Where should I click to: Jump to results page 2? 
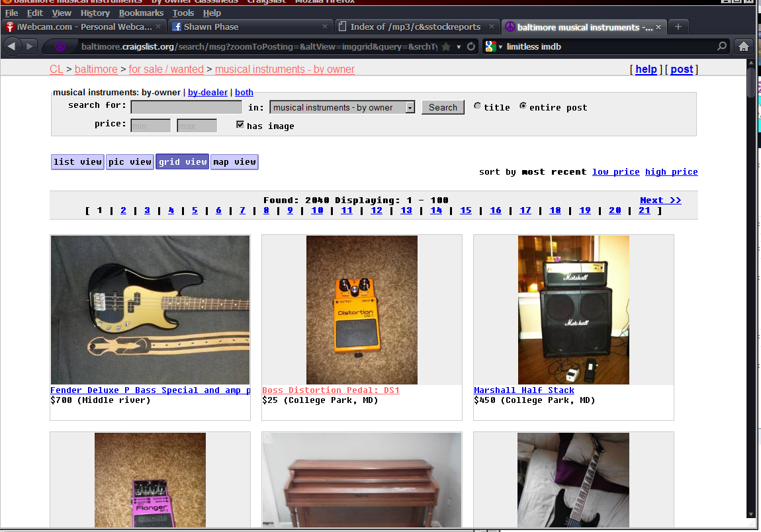(x=123, y=210)
